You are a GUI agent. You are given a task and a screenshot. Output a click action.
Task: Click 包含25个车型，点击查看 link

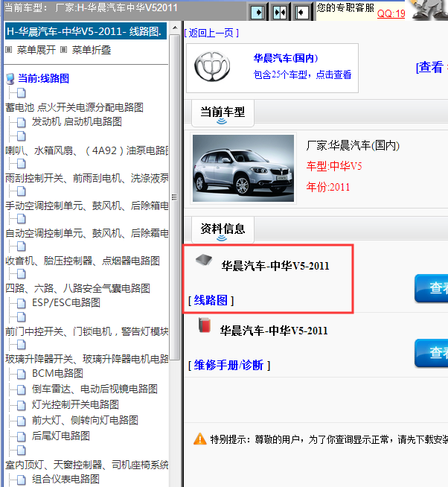[x=302, y=74]
